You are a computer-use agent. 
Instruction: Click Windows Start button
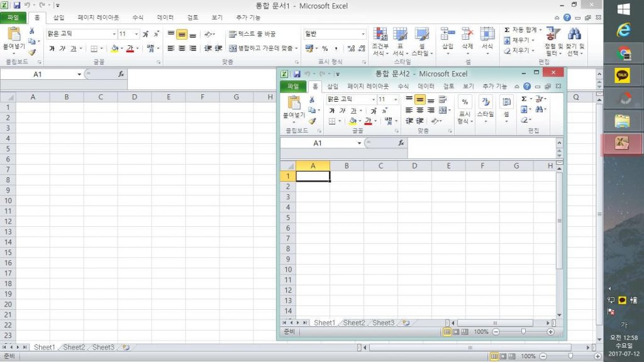624,9
